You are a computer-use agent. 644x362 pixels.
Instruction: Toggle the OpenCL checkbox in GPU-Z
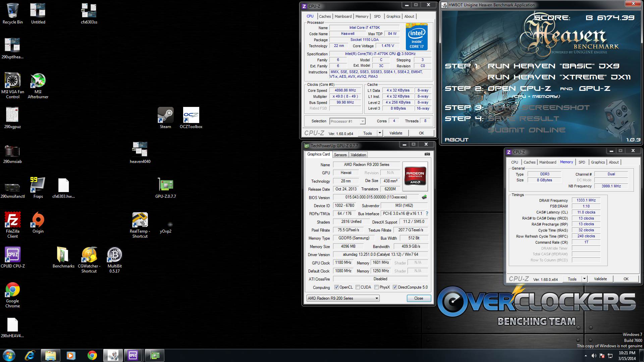point(336,287)
